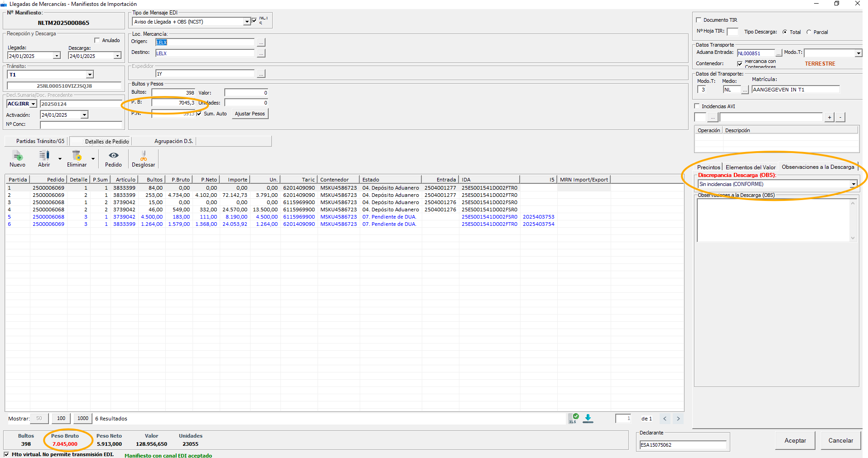Export results to XLS icon
This screenshot has height=458, width=868.
[x=573, y=419]
